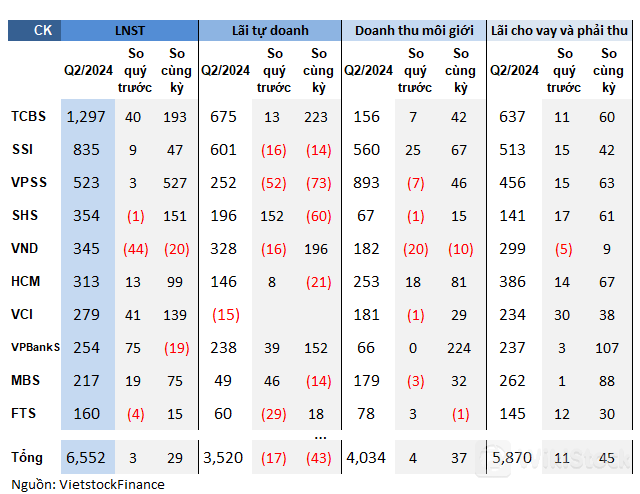Select the Doanh thu môi giới header

pos(413,30)
